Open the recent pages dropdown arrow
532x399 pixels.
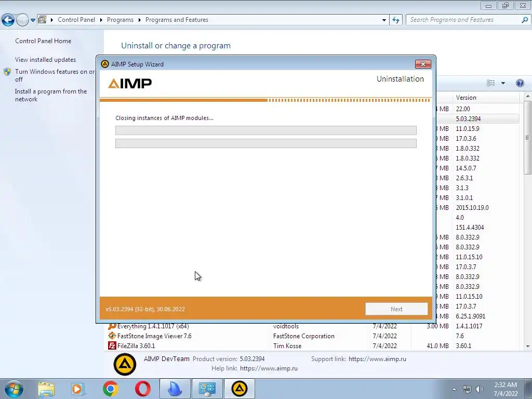(33, 20)
